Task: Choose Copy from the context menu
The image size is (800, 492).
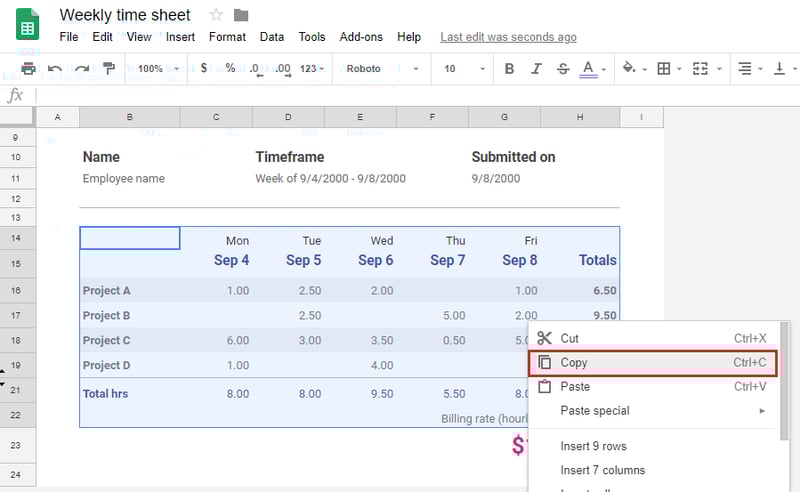Action: [x=653, y=363]
